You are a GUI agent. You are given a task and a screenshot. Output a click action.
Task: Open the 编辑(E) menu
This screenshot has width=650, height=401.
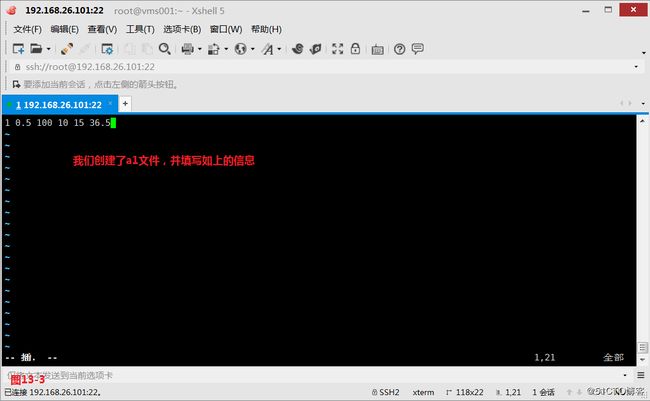[x=64, y=29]
